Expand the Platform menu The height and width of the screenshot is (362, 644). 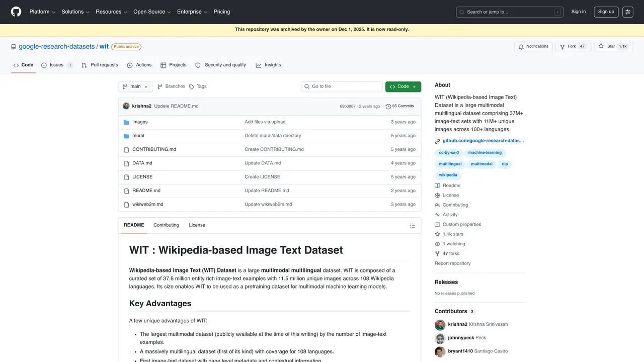[42, 12]
